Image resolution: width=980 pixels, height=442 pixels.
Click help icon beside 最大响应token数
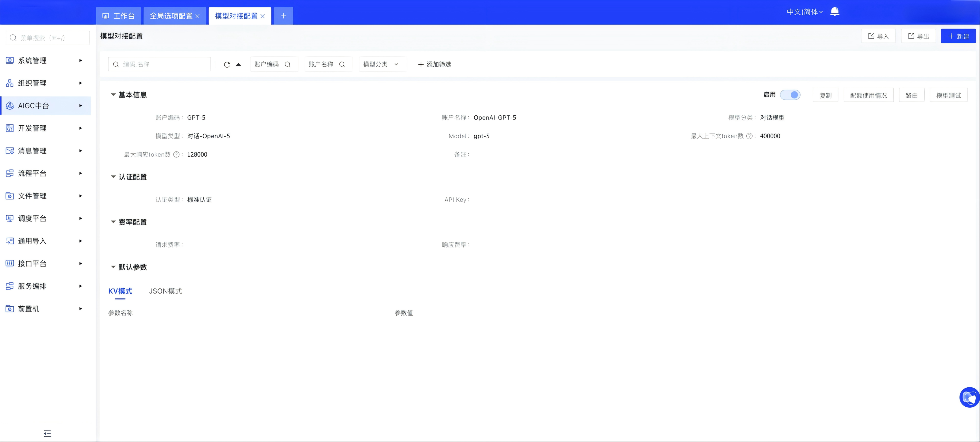click(176, 154)
